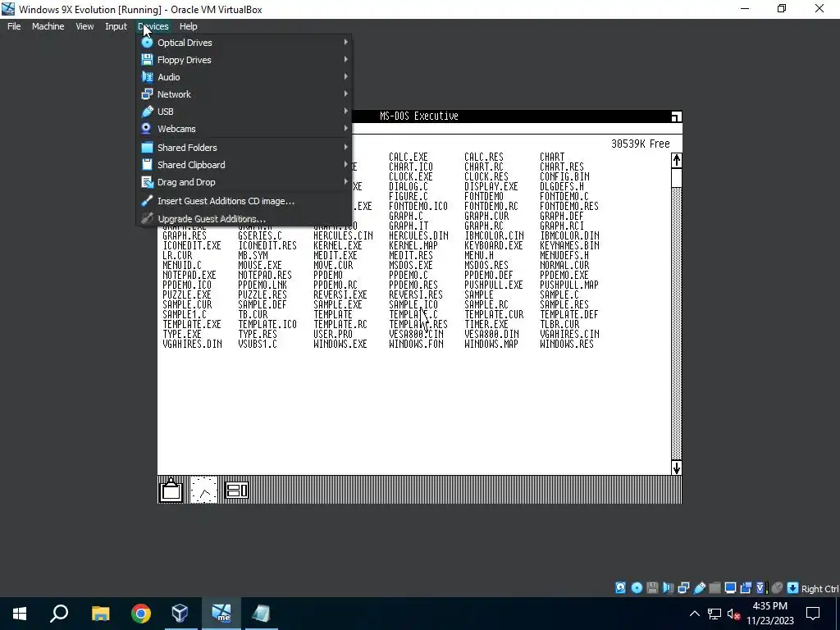Click the USB status bar indicator
Viewport: 840px width, 630px height.
click(700, 587)
